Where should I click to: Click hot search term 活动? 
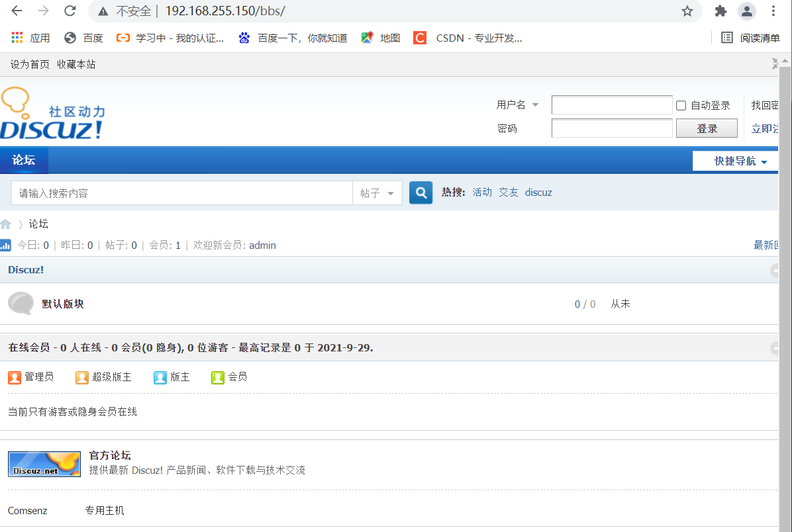(x=482, y=193)
